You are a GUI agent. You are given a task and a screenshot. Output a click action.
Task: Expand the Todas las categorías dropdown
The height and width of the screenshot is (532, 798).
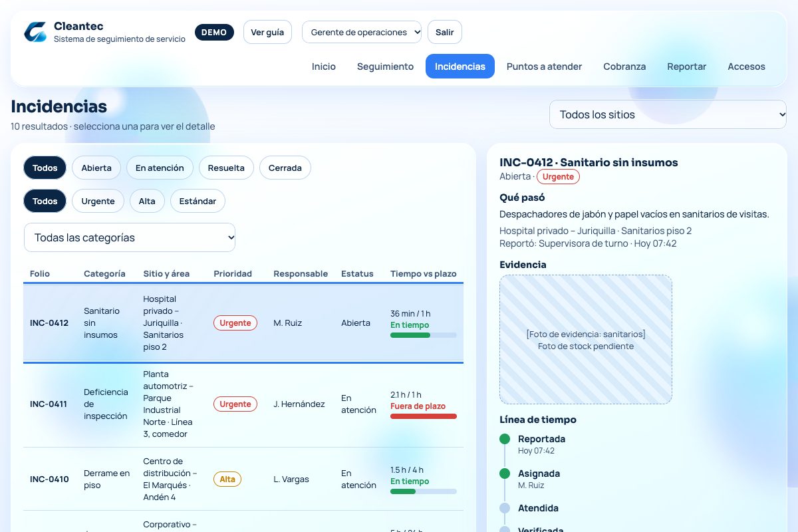(130, 237)
